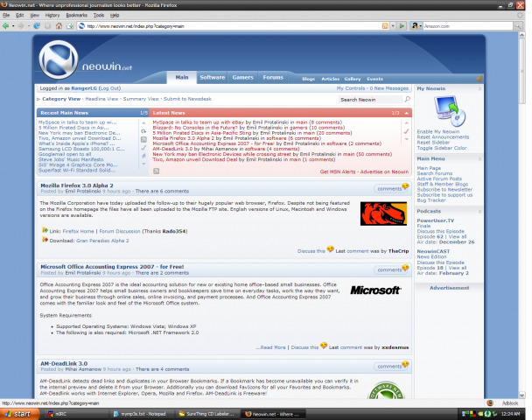This screenshot has height=420, width=532.
Task: Open comments for the Microsoft Office Accounting Express article
Action: pyautogui.click(x=389, y=269)
